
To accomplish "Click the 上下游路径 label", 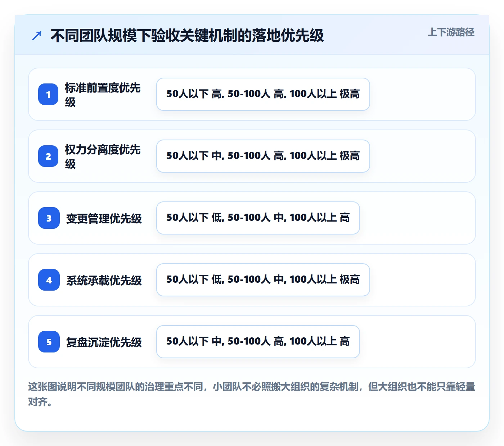I will tap(451, 32).
